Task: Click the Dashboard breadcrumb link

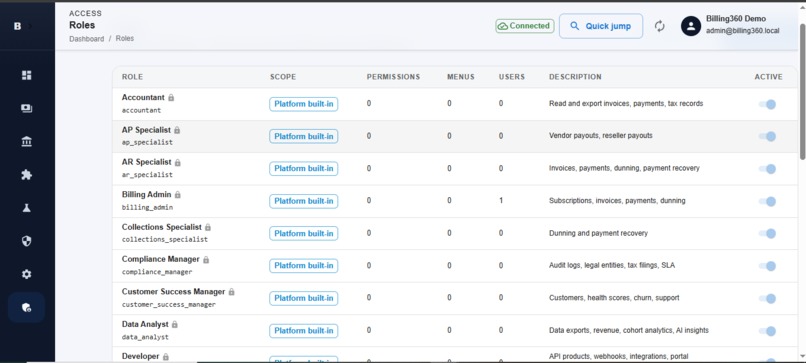Action: pyautogui.click(x=86, y=39)
